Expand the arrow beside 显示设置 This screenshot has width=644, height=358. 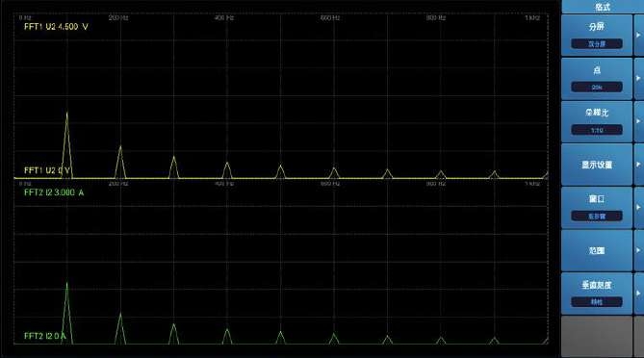[x=639, y=165]
